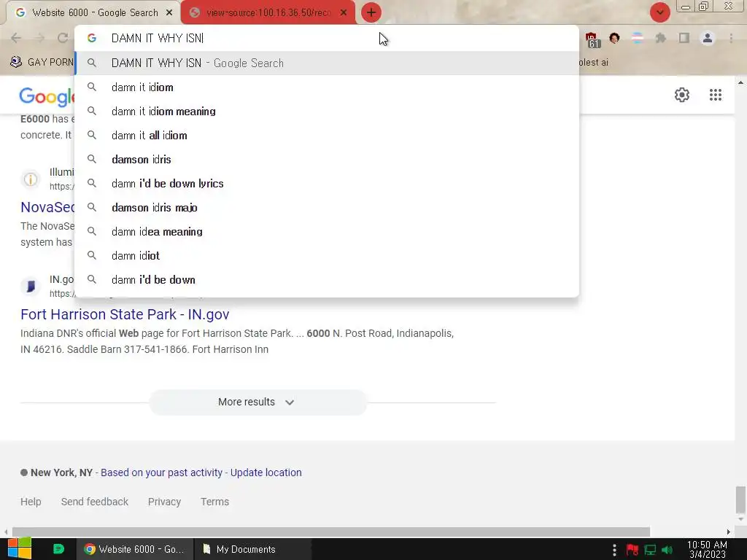Open a new tab with the plus button

pos(371,12)
